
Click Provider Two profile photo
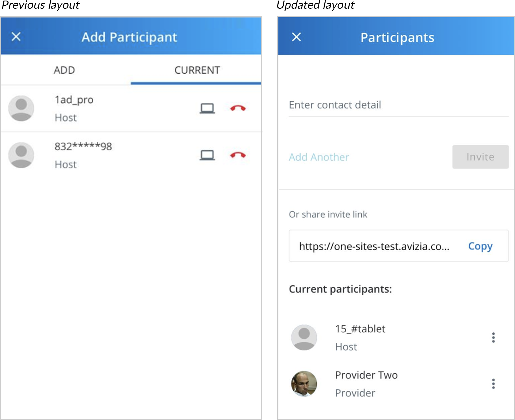coord(304,384)
